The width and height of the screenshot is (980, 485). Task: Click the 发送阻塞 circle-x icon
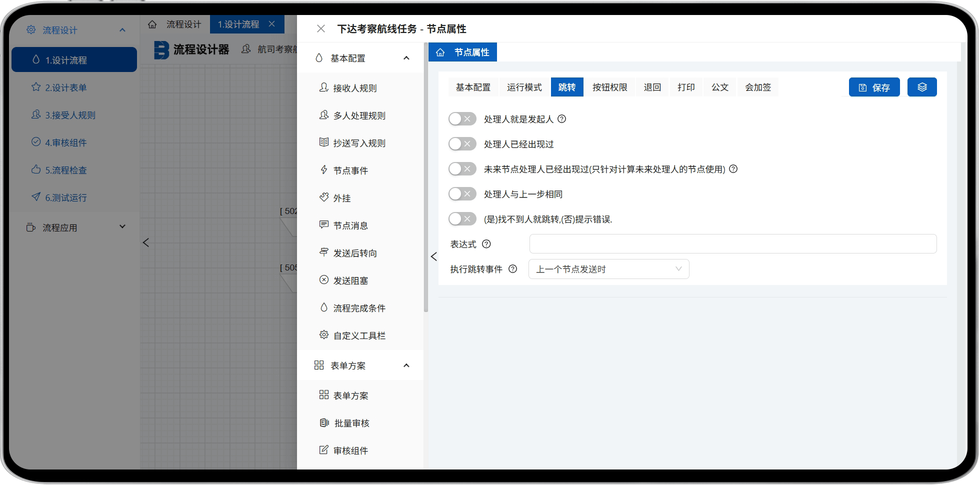click(x=323, y=280)
